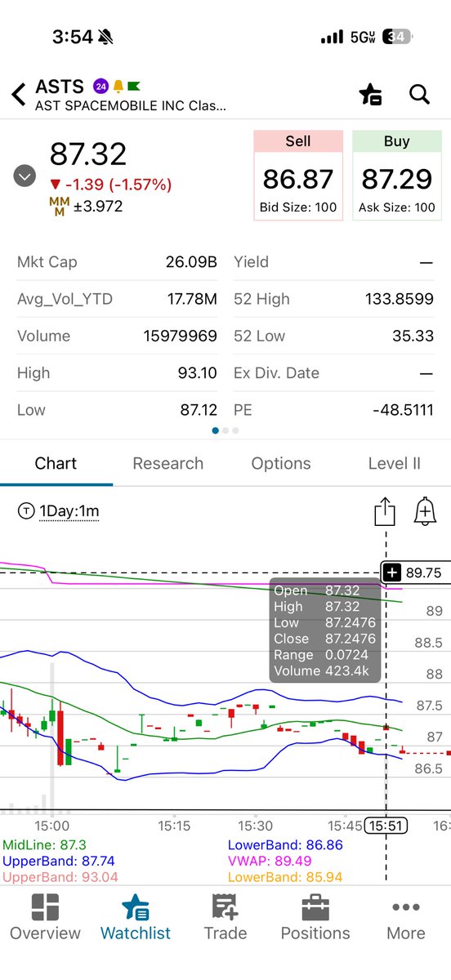Screen dimensions: 451x980
Task: Tap the PE value -48.5111
Action: 401,410
